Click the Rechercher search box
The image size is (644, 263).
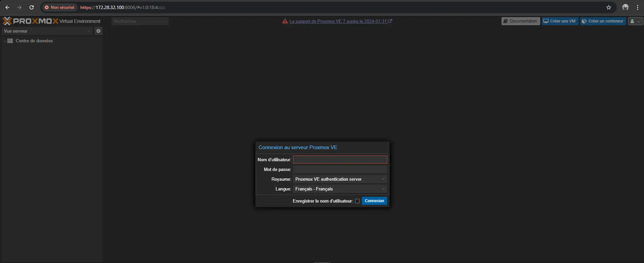(140, 21)
